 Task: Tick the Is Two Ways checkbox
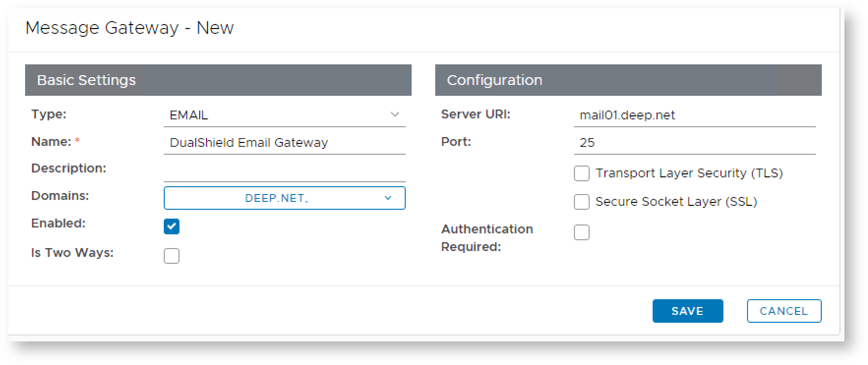[172, 256]
